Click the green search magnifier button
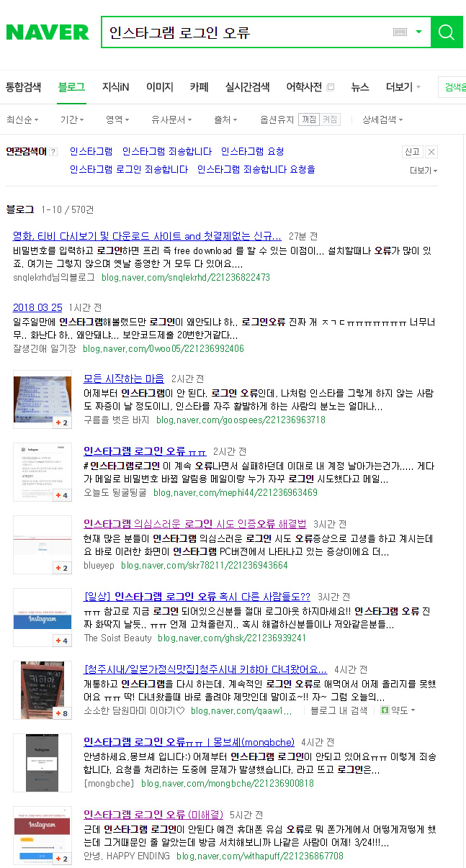Image resolution: width=466 pixels, height=868 pixels. pyautogui.click(x=447, y=32)
